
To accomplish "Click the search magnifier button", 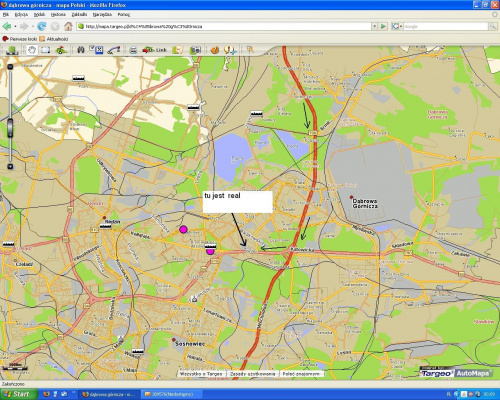I will tap(493, 26).
